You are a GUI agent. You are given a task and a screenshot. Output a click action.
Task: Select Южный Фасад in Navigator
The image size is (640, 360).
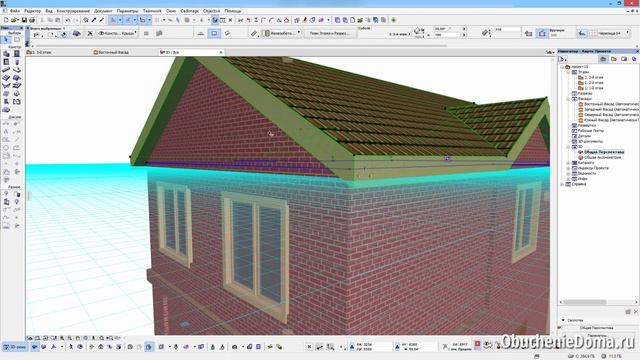pyautogui.click(x=609, y=120)
